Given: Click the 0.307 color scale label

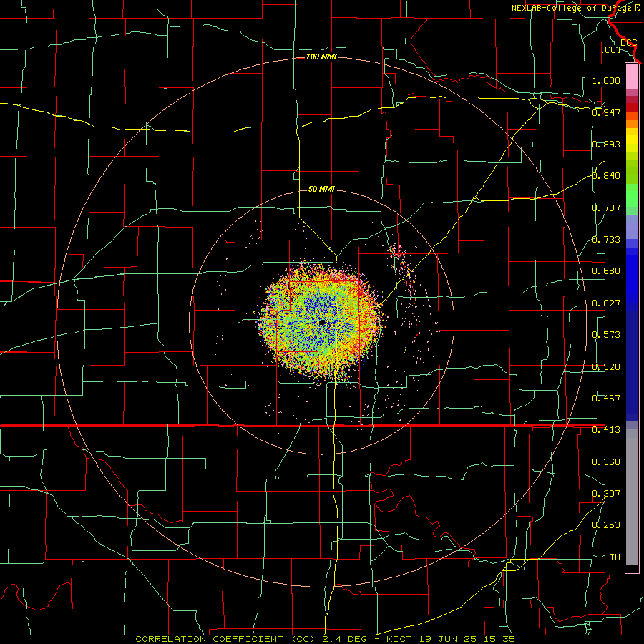Looking at the screenshot, I should pyautogui.click(x=606, y=494).
